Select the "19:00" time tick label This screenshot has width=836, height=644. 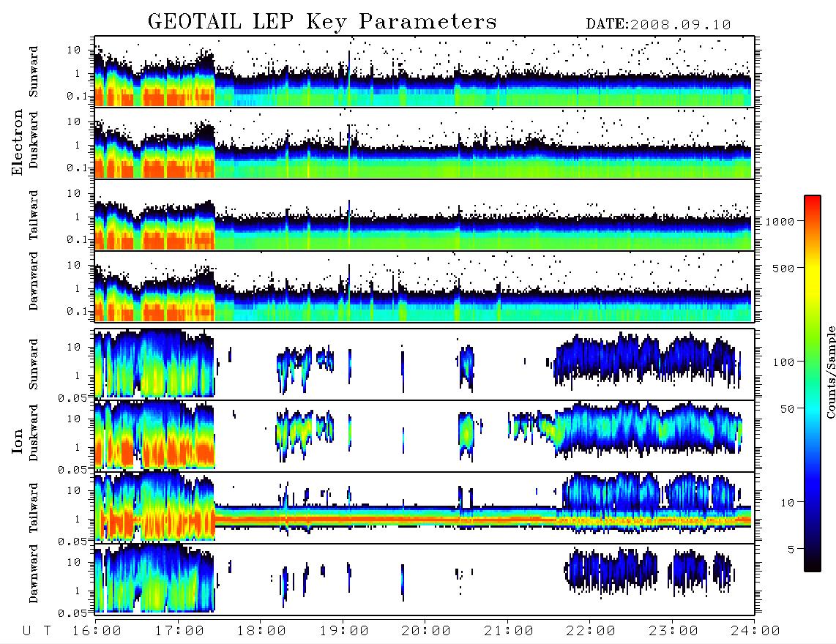[x=344, y=632]
